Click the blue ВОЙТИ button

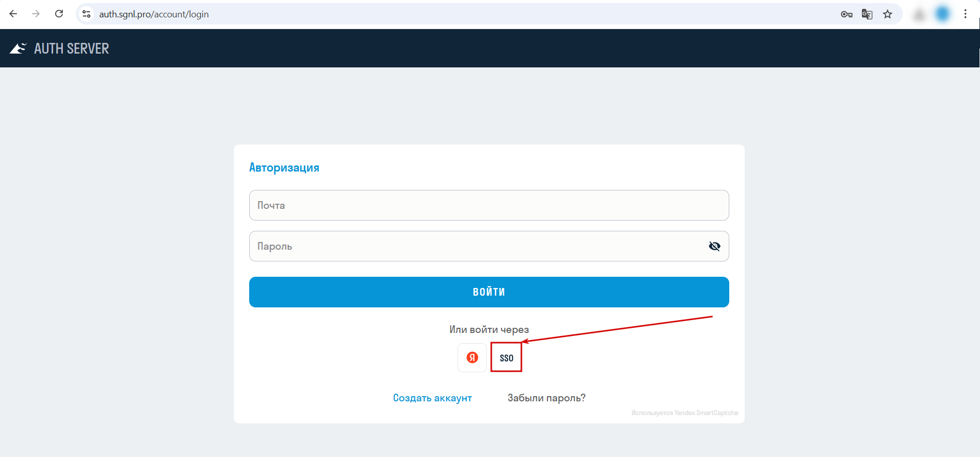tap(489, 292)
